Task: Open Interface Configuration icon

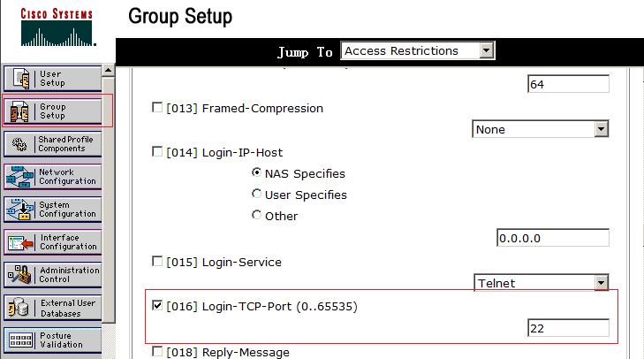Action: click(20, 242)
